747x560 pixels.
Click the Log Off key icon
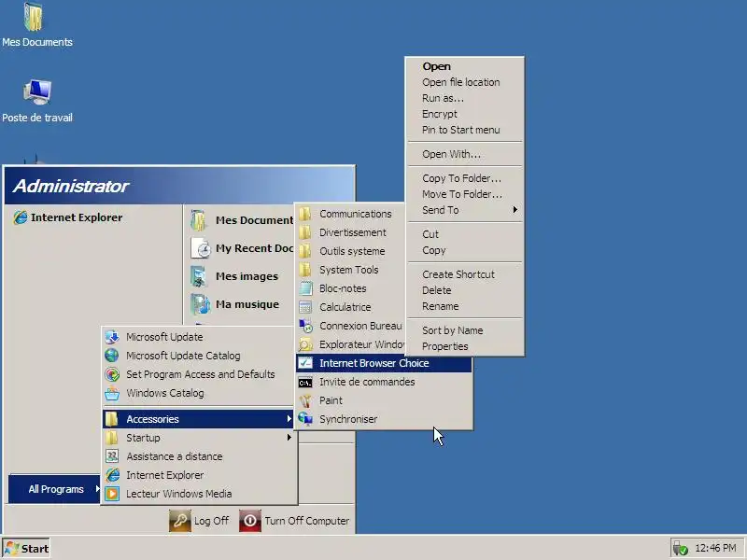tap(179, 521)
